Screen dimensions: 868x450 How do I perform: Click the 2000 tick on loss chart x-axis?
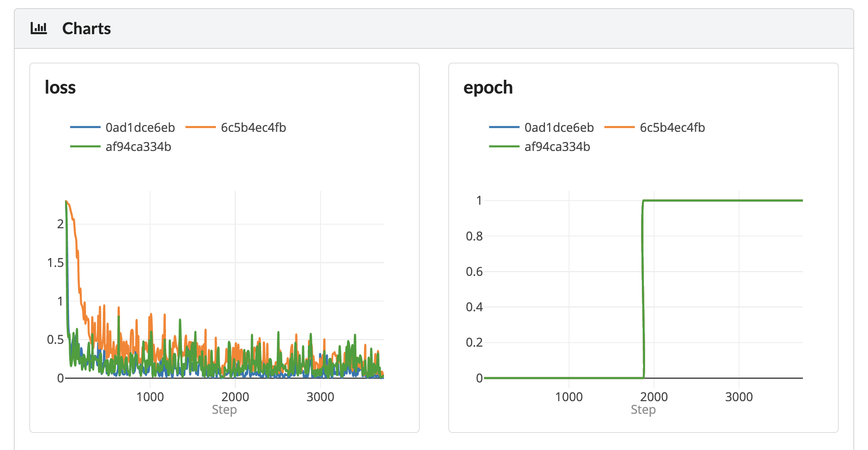click(235, 397)
